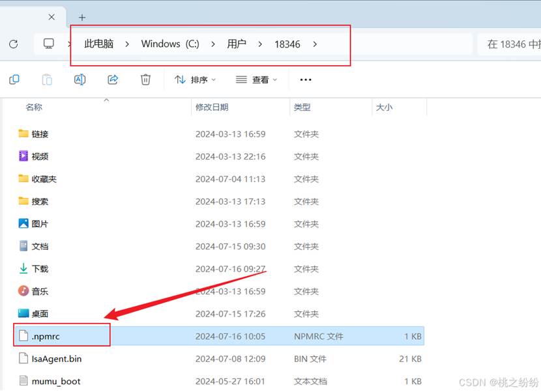The height and width of the screenshot is (392, 541).
Task: Select the .npmrc file
Action: coord(220,336)
